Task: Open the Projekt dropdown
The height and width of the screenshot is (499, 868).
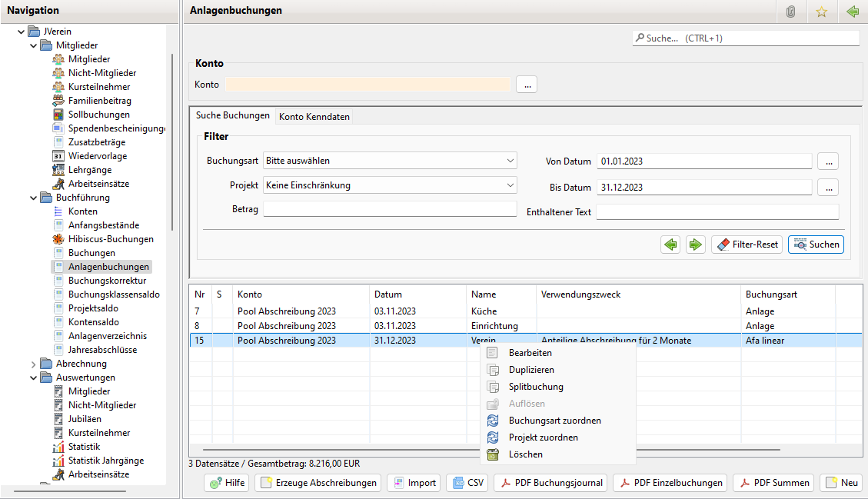Action: click(390, 185)
